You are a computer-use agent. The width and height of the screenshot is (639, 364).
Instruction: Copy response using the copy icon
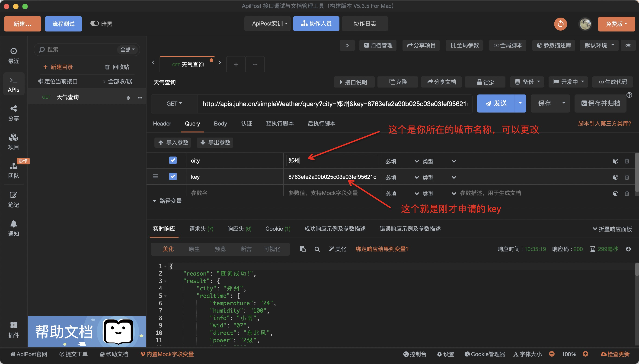tap(303, 249)
